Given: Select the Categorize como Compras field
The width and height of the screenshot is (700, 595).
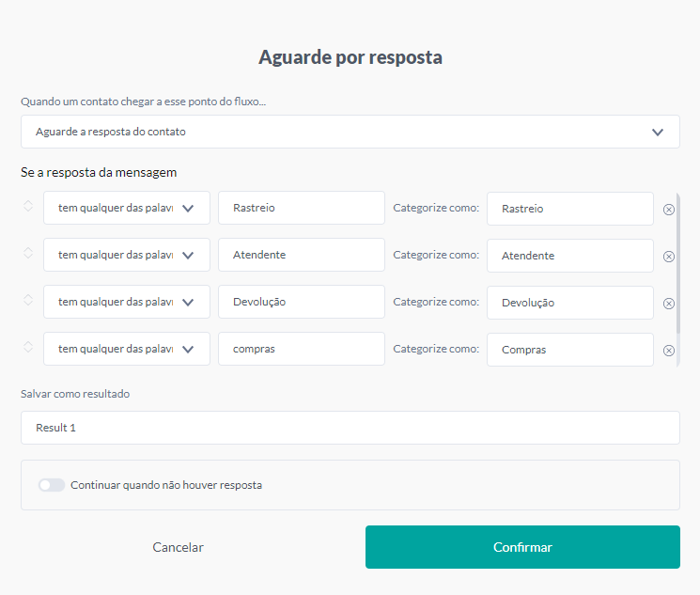Looking at the screenshot, I should pos(569,350).
